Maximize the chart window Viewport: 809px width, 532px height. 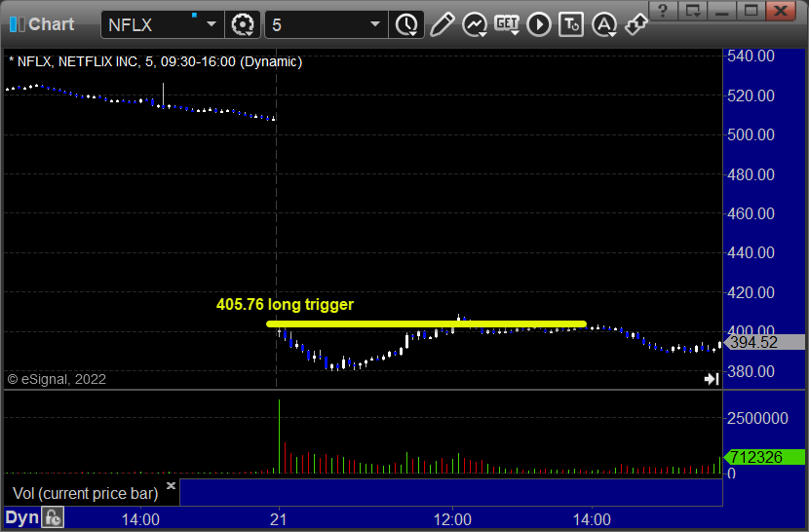click(751, 11)
